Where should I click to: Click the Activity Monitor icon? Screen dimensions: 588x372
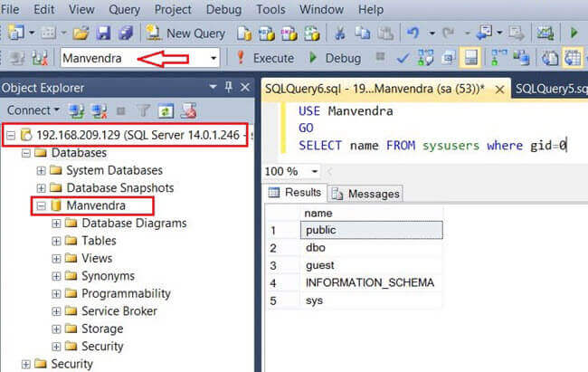tap(545, 33)
